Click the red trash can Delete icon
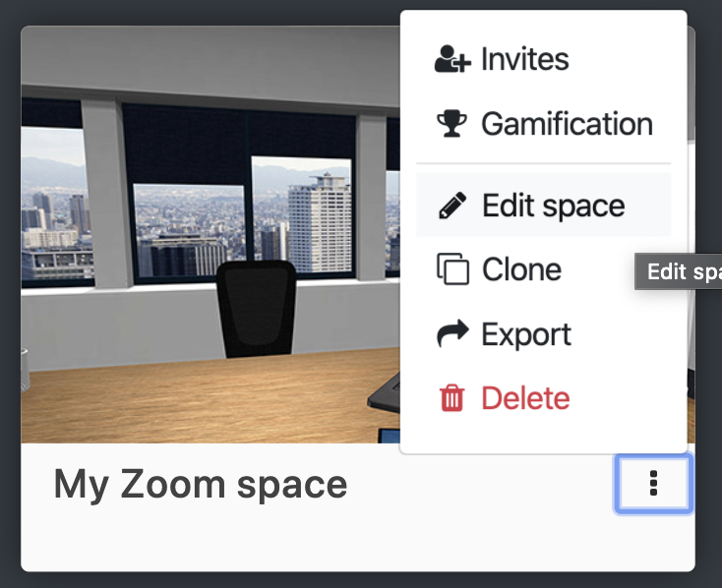Screen dimensions: 722x588 coord(452,398)
